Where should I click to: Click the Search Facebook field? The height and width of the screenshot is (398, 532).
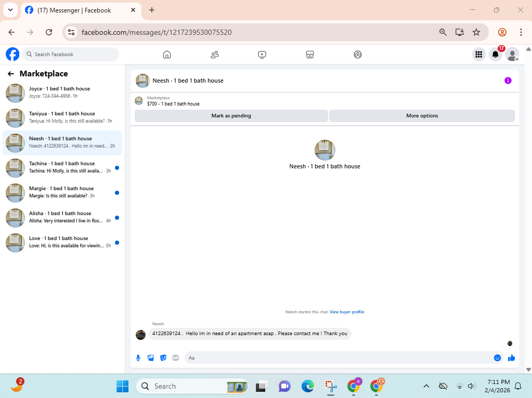(x=71, y=54)
